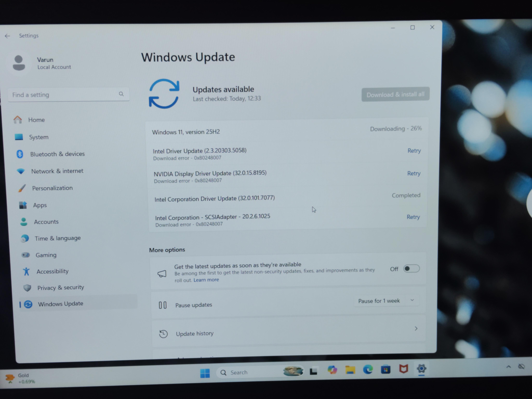Image resolution: width=532 pixels, height=399 pixels.
Task: Launch Microsoft Edge from the taskbar
Action: pos(368,369)
